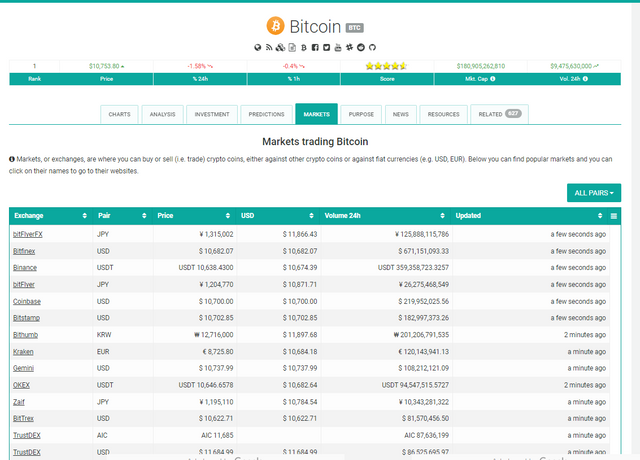Screen dimensions: 640x460
Task: Open the Gemini exchange link
Action: (x=23, y=368)
